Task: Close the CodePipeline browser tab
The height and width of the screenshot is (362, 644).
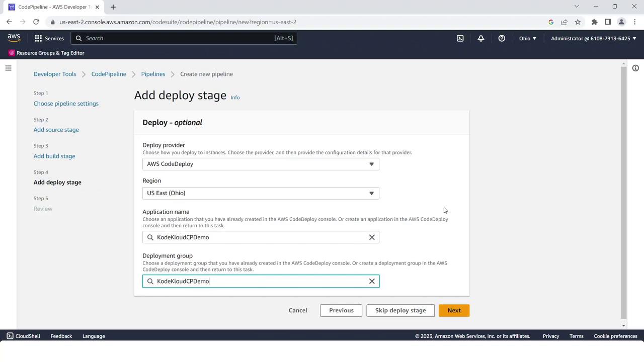Action: coord(97,7)
